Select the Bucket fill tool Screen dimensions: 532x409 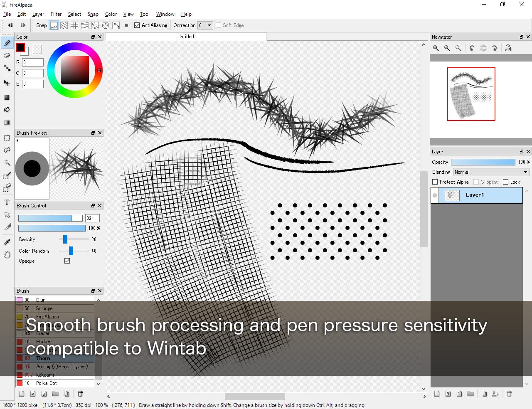click(x=7, y=110)
